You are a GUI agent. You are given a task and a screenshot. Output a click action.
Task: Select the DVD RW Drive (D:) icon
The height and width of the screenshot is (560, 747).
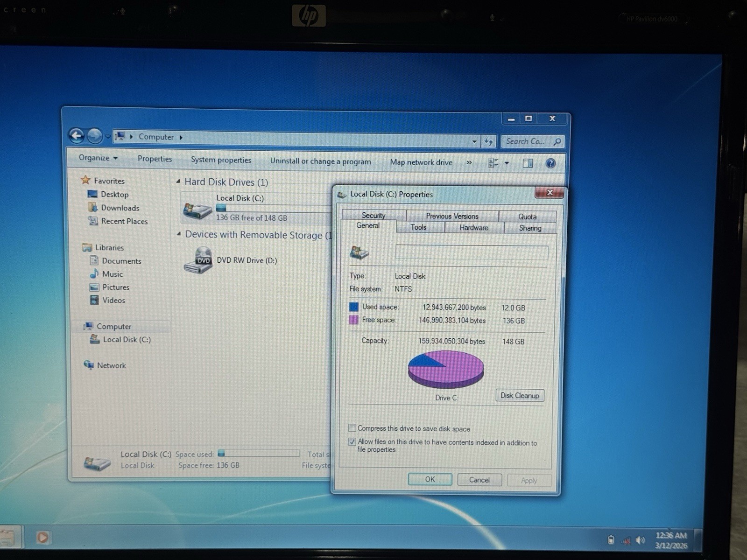(x=198, y=260)
